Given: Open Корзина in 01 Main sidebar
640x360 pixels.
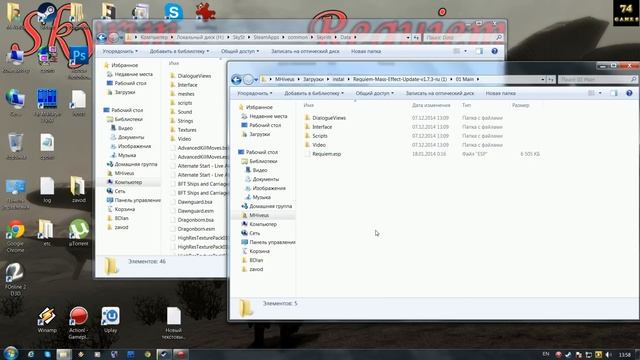Looking at the screenshot, I should [259, 251].
